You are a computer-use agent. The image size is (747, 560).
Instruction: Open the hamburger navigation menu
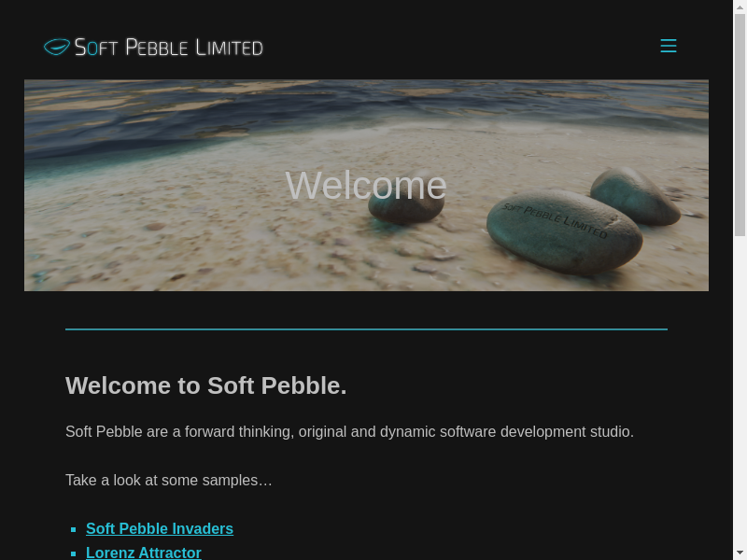[669, 46]
